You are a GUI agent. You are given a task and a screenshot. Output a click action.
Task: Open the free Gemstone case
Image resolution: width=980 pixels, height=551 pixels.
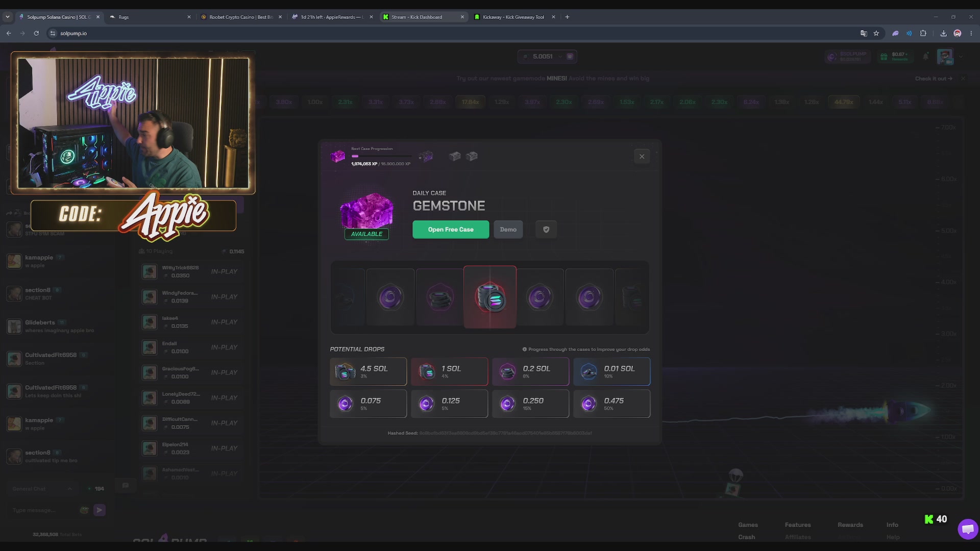click(x=451, y=230)
